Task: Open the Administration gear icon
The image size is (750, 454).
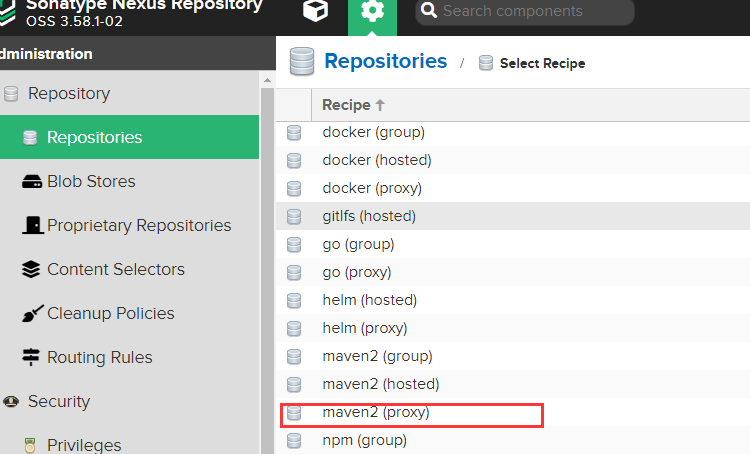Action: [x=372, y=12]
